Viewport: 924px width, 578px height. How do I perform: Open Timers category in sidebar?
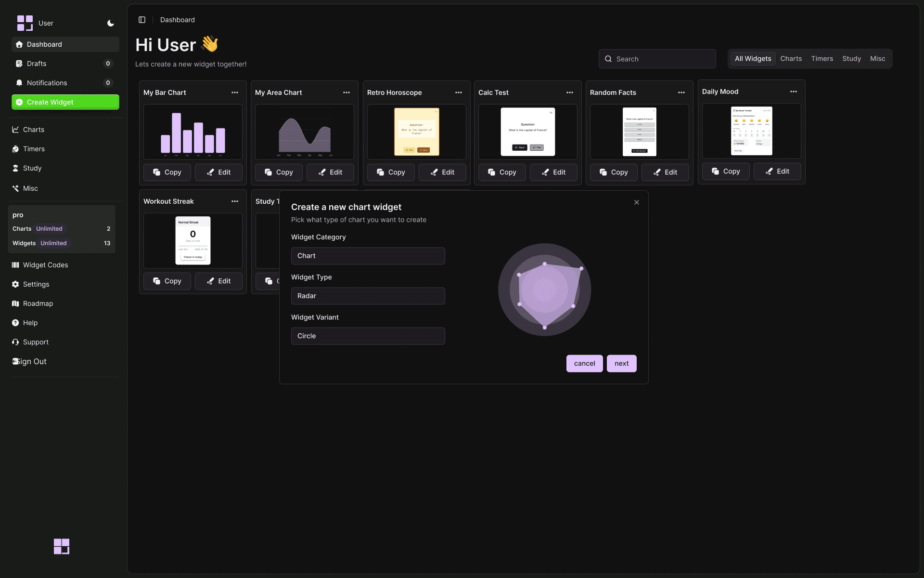tap(34, 149)
